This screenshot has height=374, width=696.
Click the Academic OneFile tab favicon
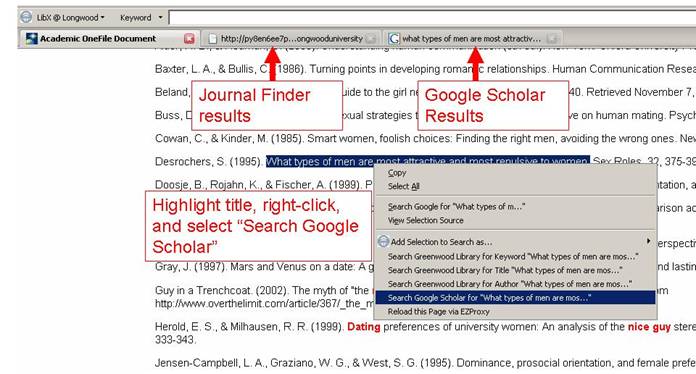point(32,39)
